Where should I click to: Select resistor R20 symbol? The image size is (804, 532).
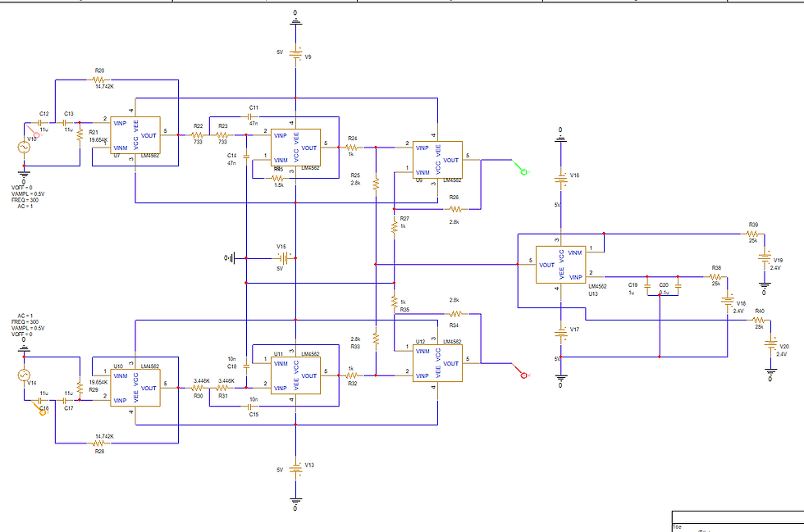pos(99,80)
